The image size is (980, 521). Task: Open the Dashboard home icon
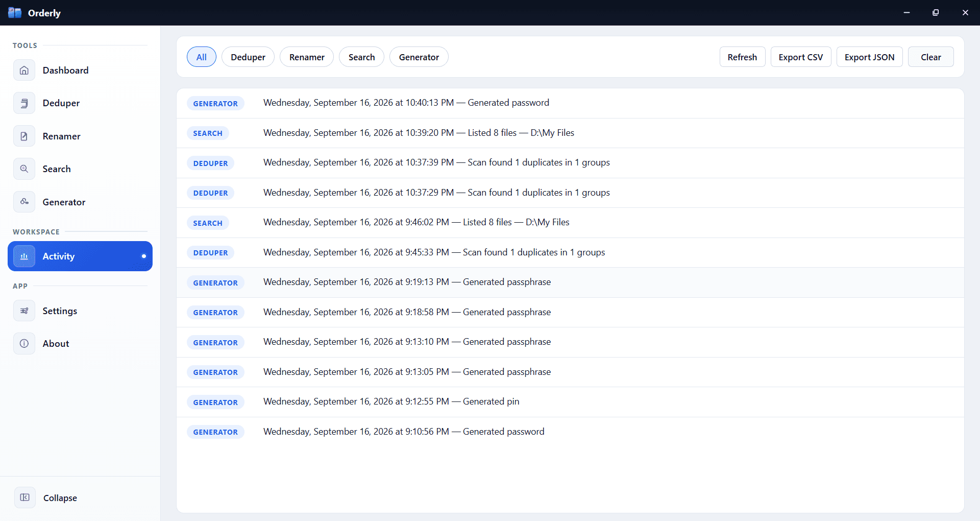pyautogui.click(x=24, y=70)
